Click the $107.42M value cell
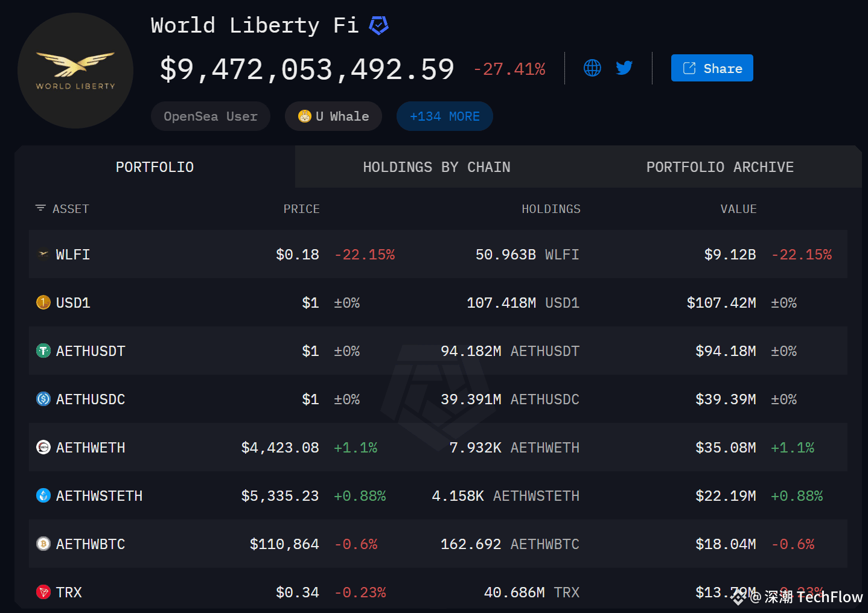This screenshot has height=613, width=868. [721, 303]
